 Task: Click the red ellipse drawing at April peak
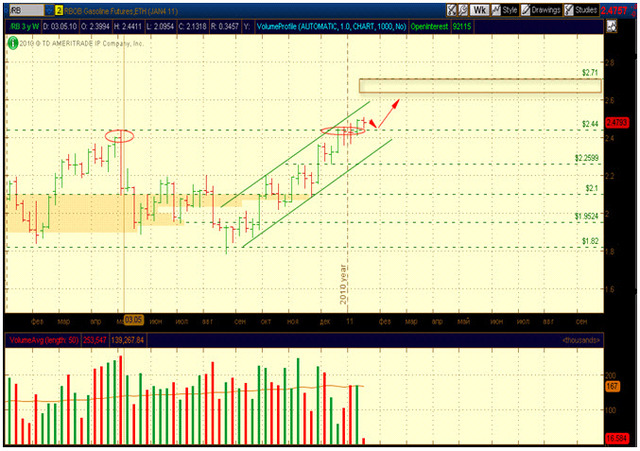tap(119, 136)
